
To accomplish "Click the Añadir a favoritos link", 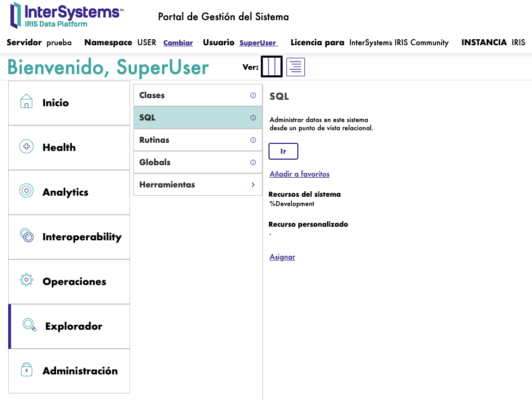I will (299, 174).
